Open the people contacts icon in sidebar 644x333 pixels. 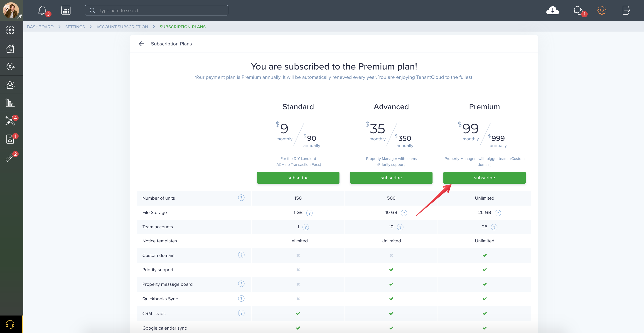tap(10, 84)
